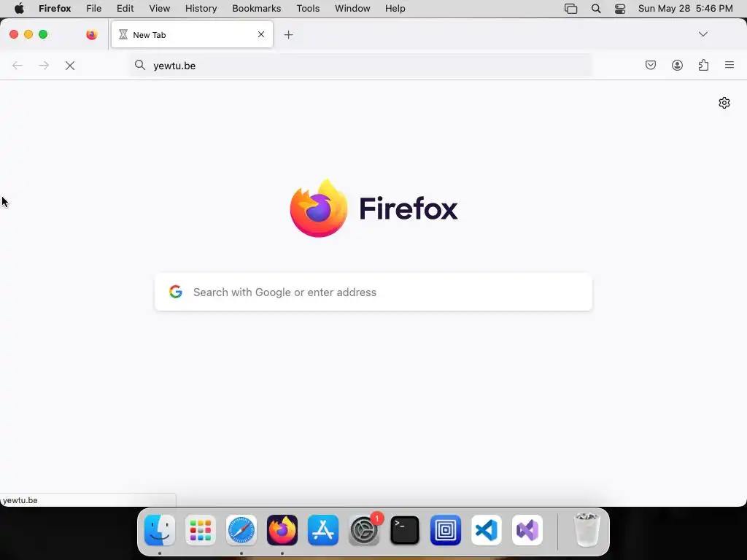Viewport: 747px width, 560px height.
Task: Close the New Tab tab
Action: tap(261, 34)
